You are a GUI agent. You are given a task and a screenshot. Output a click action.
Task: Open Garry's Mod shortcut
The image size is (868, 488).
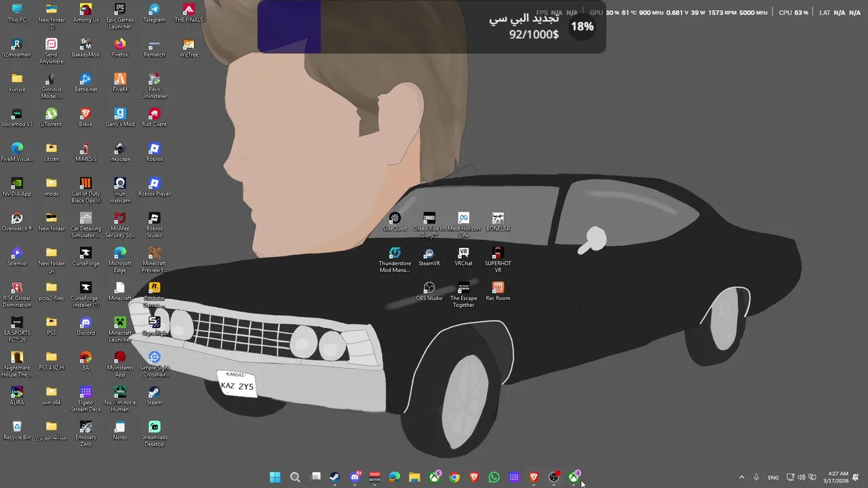tap(120, 117)
